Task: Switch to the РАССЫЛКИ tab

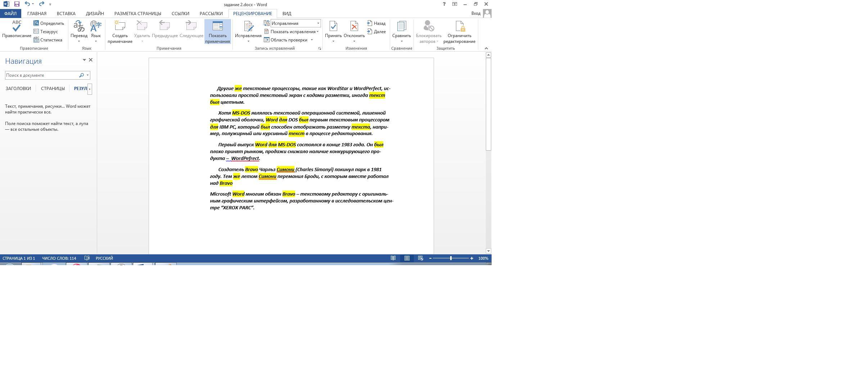Action: click(x=211, y=14)
